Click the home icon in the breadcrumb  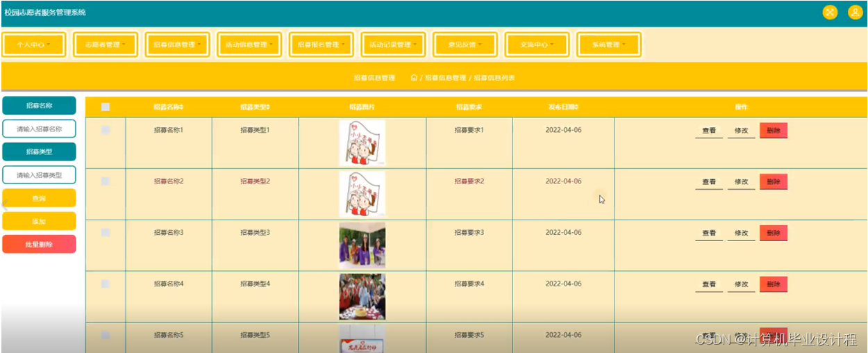point(414,78)
